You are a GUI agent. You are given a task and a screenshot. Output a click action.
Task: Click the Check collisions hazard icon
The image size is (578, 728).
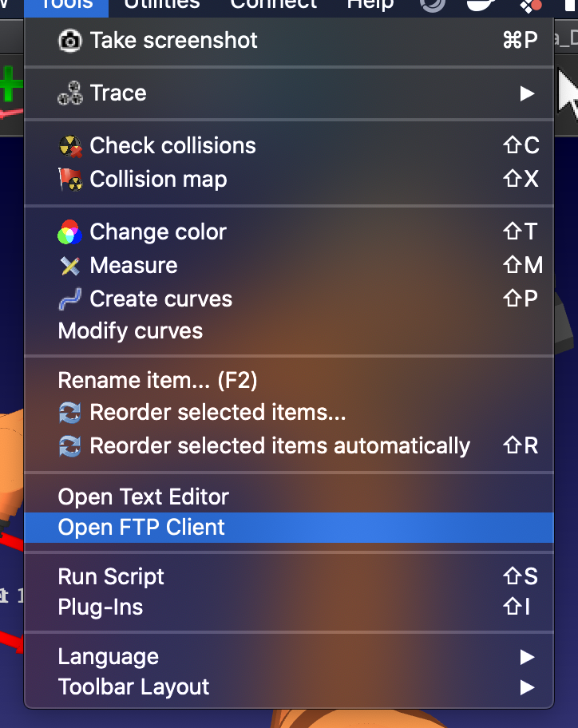70,146
